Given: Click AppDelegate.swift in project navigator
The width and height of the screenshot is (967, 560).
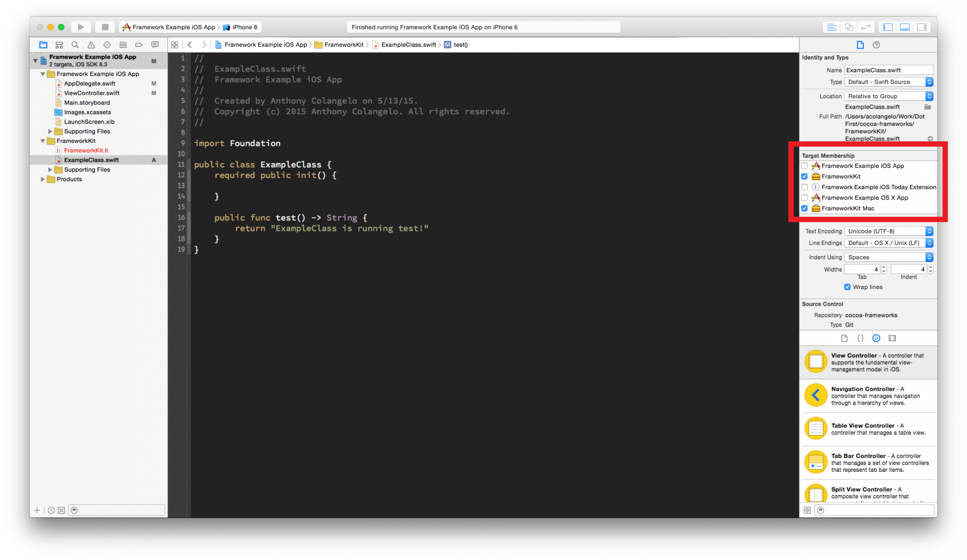Looking at the screenshot, I should click(91, 83).
